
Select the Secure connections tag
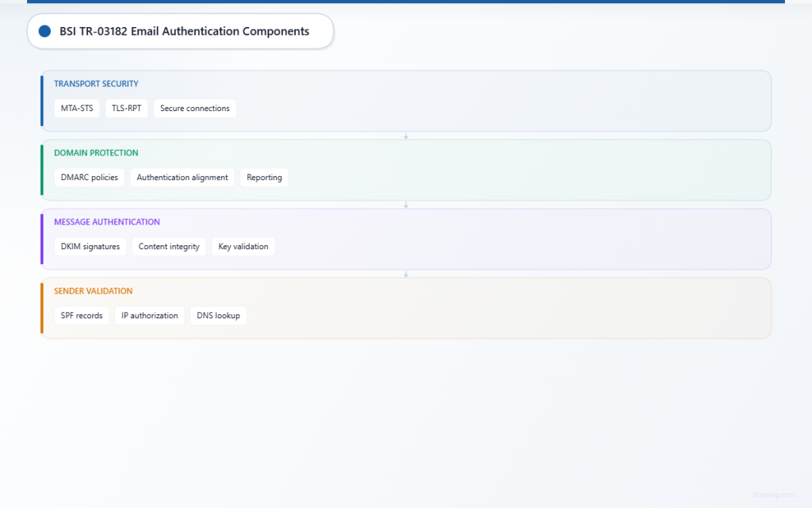click(195, 108)
